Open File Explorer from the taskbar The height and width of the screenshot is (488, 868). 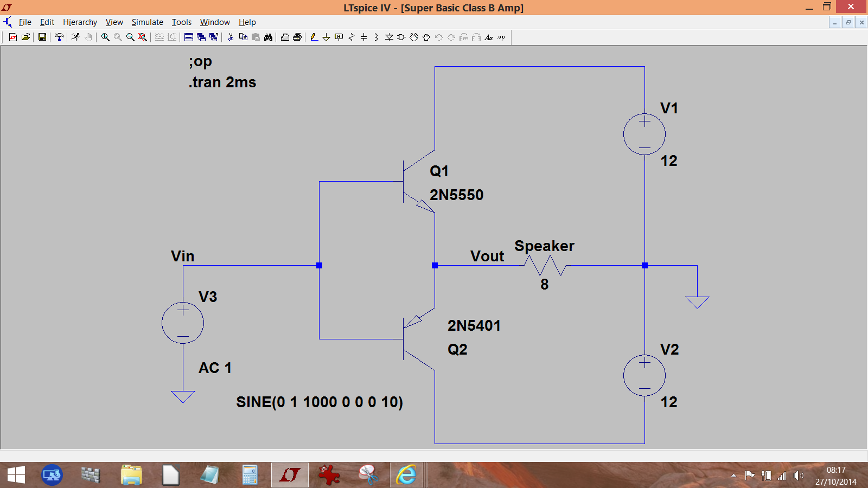[131, 476]
